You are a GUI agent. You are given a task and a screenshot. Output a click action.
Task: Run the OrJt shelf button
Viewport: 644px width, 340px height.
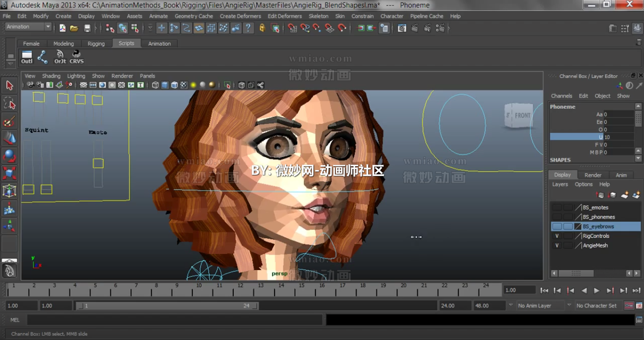click(60, 57)
